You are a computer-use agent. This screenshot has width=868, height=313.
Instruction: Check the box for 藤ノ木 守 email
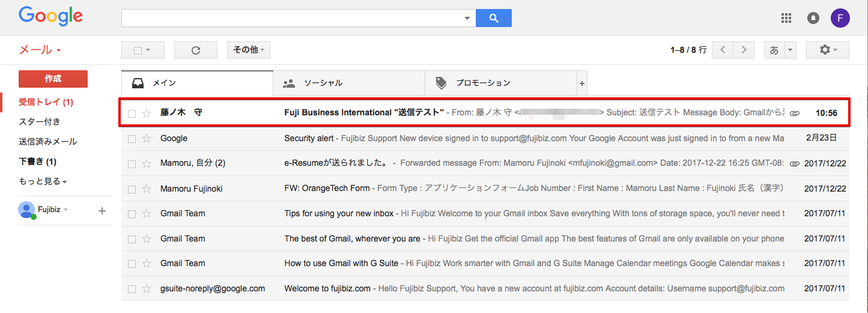coord(132,113)
